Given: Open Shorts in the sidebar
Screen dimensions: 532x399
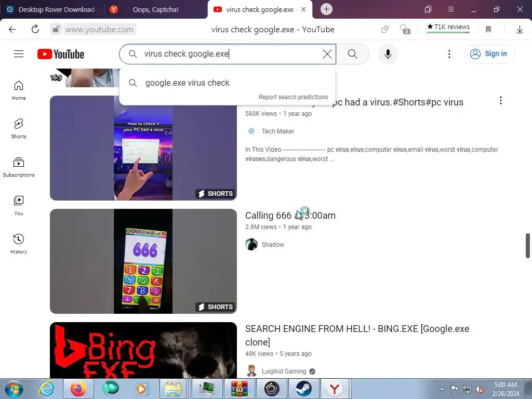Looking at the screenshot, I should (x=19, y=129).
